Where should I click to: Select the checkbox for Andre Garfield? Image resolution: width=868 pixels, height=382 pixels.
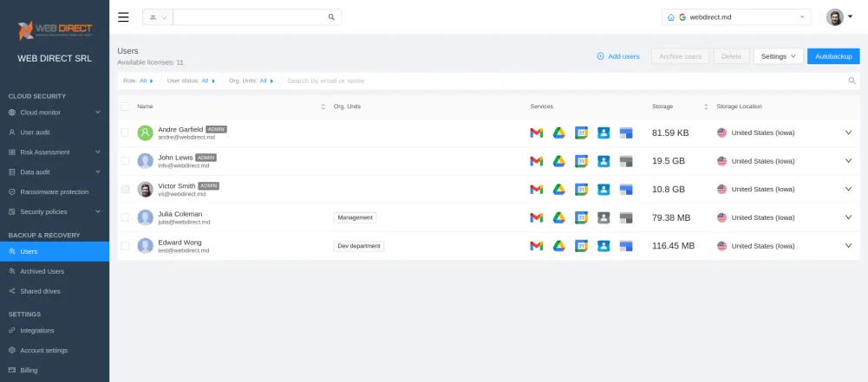[x=125, y=133]
